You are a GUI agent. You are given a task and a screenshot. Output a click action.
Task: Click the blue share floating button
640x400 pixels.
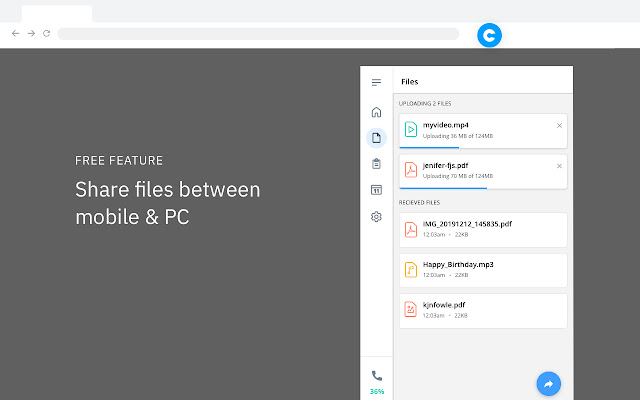[x=548, y=382]
